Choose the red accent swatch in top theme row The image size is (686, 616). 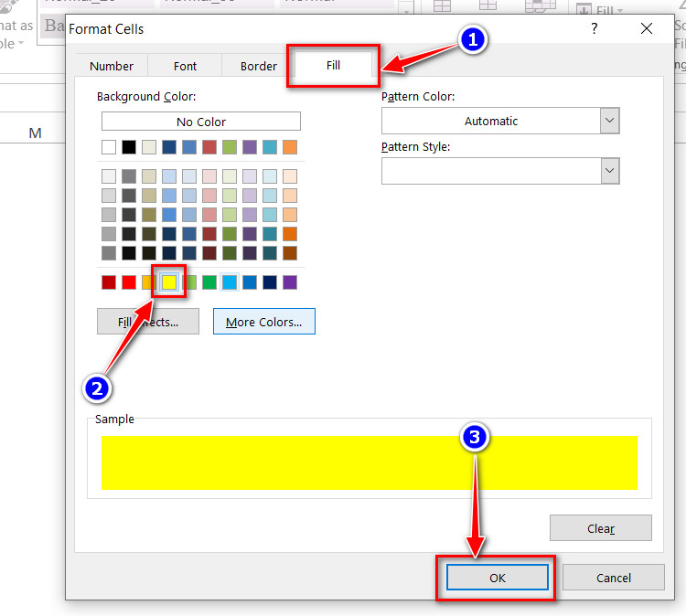(x=209, y=147)
